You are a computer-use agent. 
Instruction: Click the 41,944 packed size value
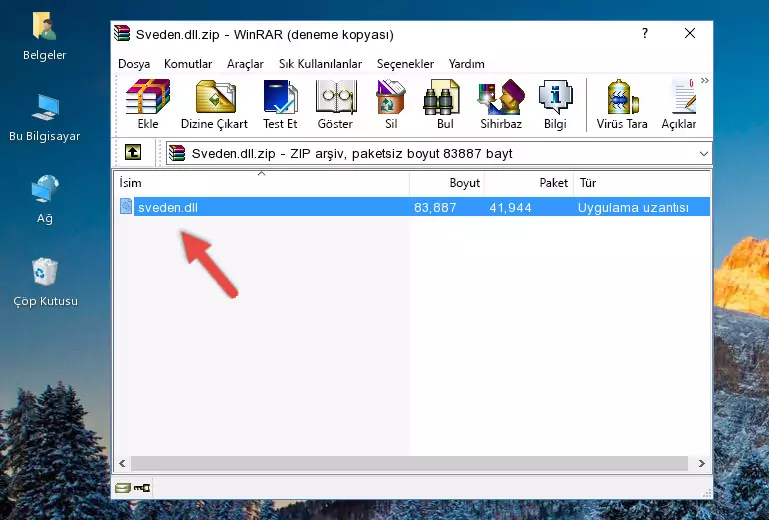pyautogui.click(x=510, y=208)
